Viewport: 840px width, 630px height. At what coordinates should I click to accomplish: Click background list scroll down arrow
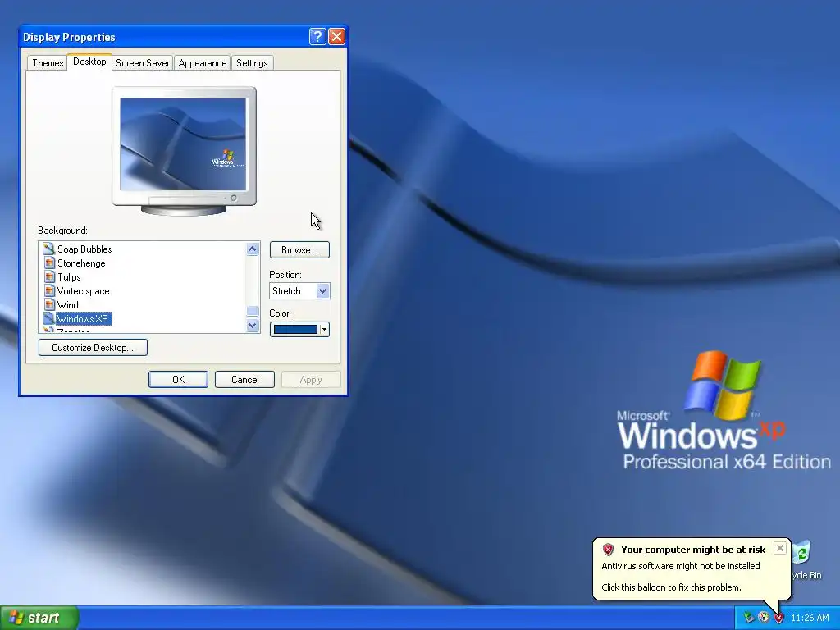point(253,325)
